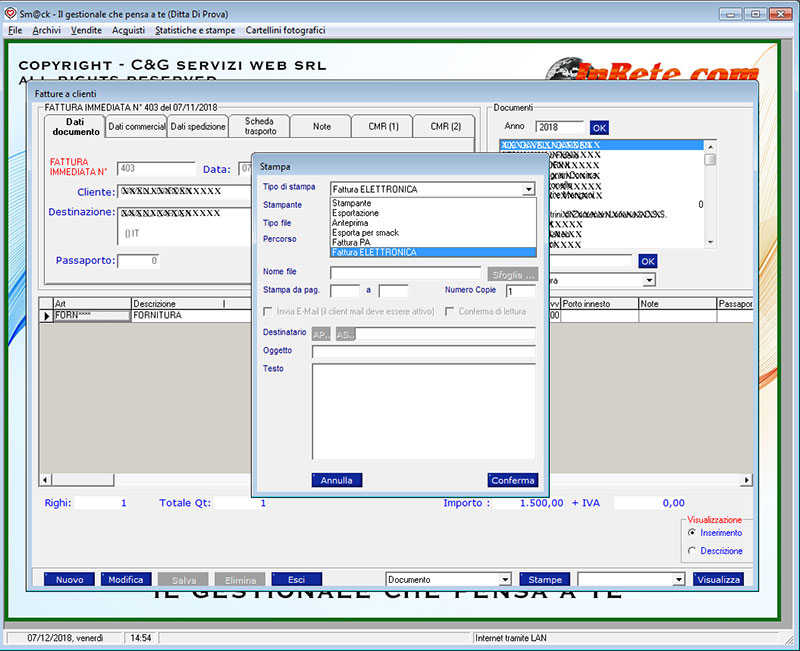800x651 pixels.
Task: Click the Visualizza button
Action: (x=718, y=580)
